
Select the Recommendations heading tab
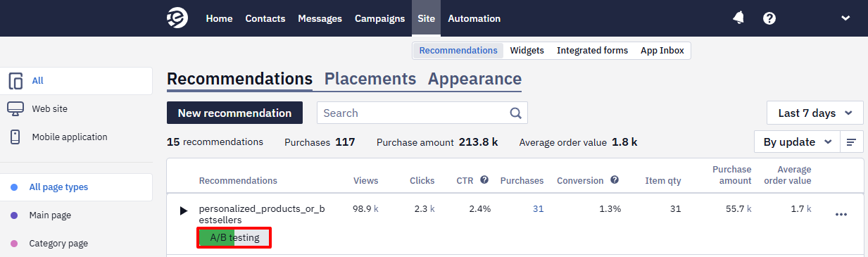click(x=239, y=79)
